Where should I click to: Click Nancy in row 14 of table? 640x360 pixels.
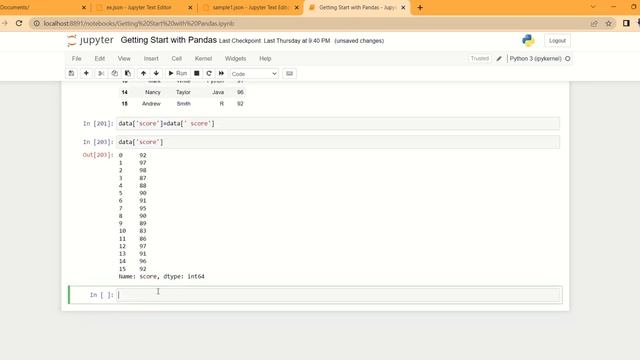click(x=153, y=92)
